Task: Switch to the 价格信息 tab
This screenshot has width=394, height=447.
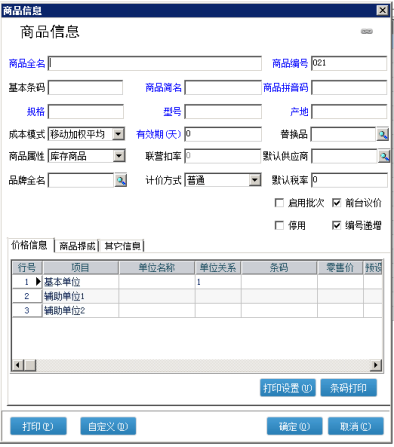Action: [x=30, y=245]
